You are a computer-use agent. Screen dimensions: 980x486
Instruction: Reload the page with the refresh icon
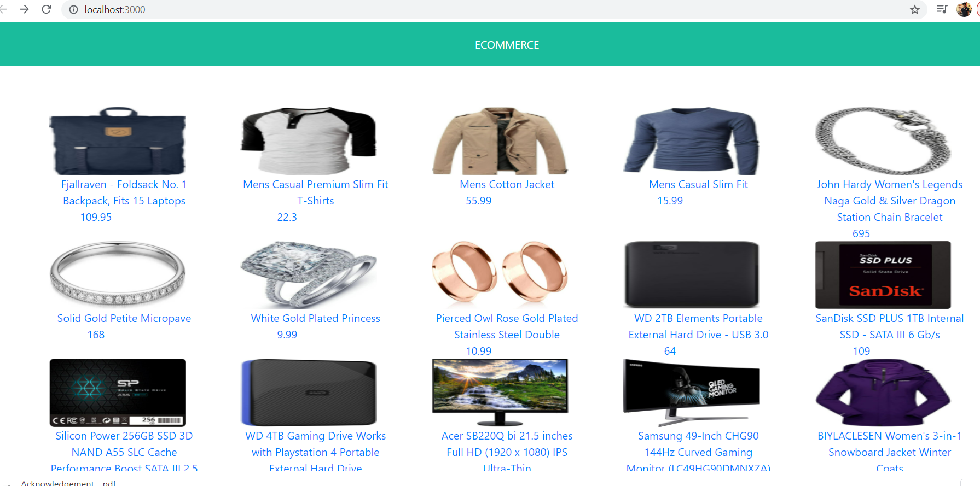47,9
